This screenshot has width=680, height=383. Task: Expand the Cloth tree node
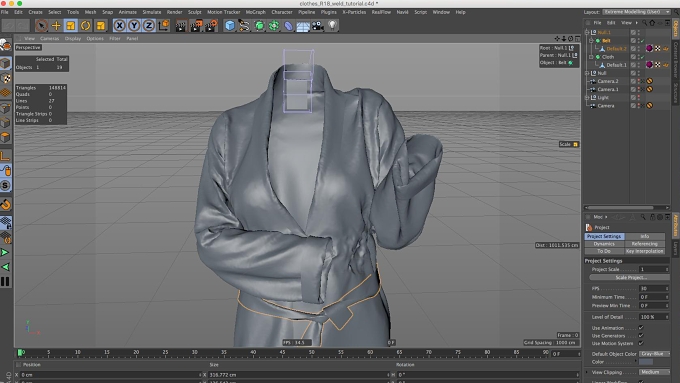click(x=591, y=57)
